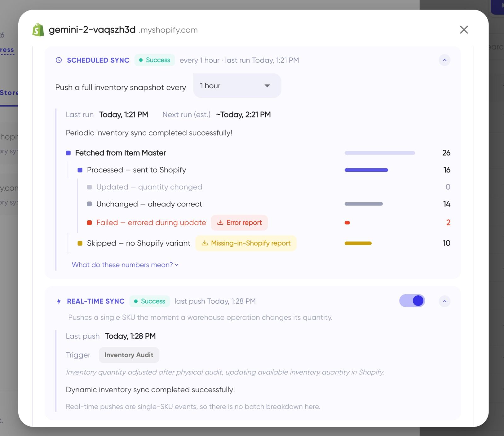Disable the Real-Time Sync toggle
Viewport: 504px width, 436px height.
412,301
